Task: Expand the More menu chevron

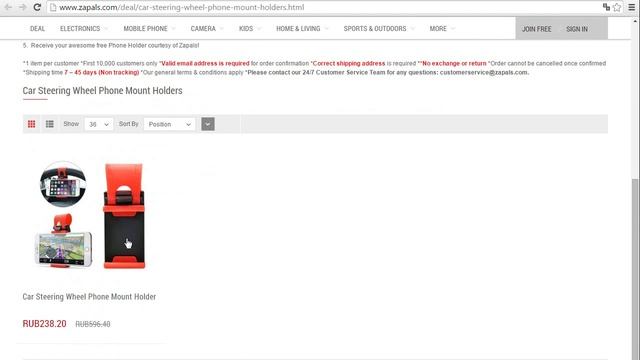Action: pyautogui.click(x=453, y=29)
